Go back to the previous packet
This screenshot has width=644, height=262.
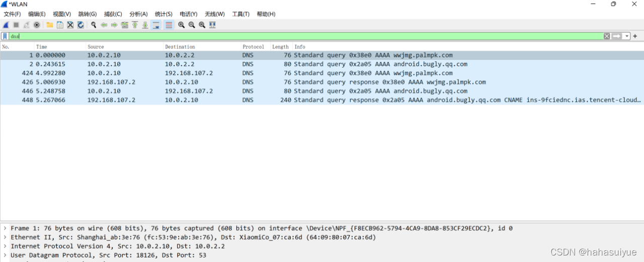click(x=104, y=25)
